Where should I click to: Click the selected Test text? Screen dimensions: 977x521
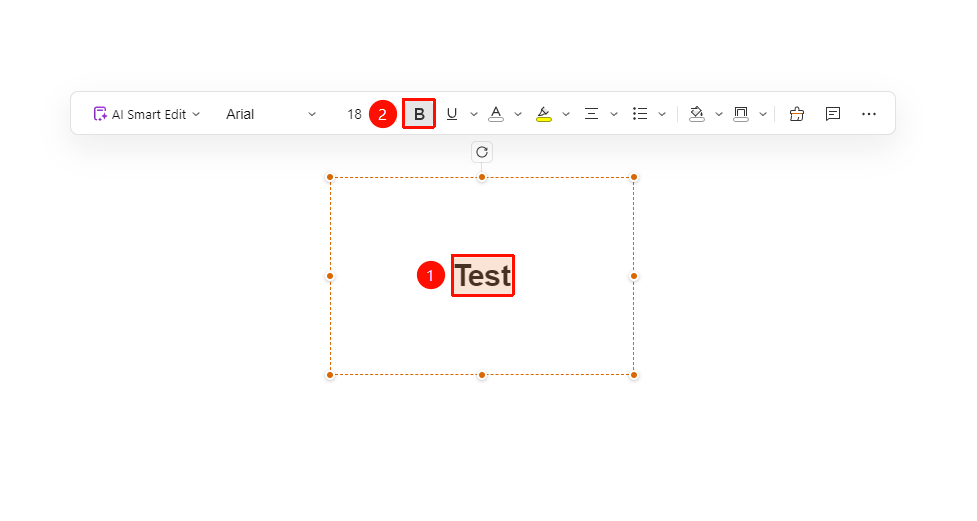(x=483, y=275)
